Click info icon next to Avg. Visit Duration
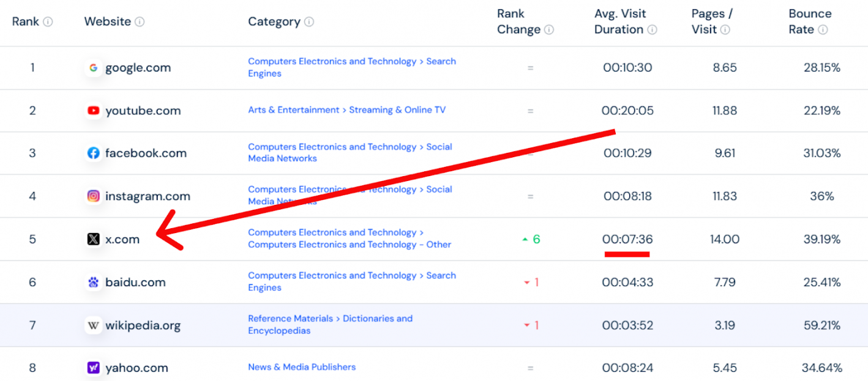868x381 pixels. coord(653,29)
